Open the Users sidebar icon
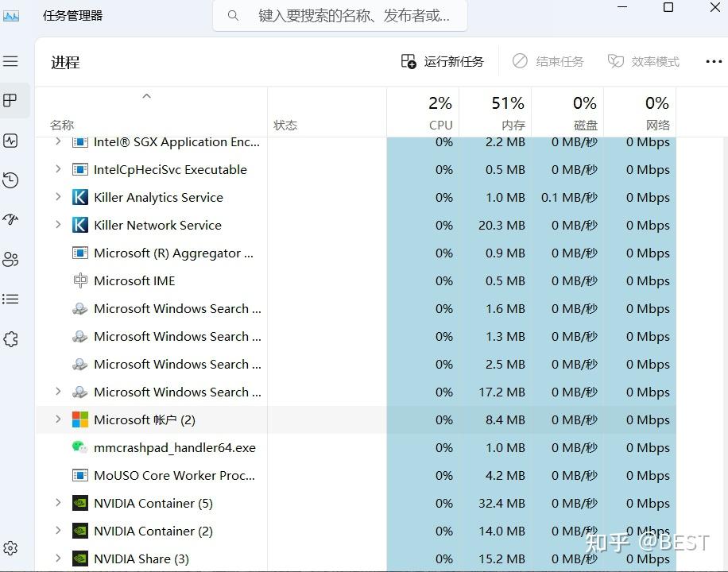 [x=10, y=259]
